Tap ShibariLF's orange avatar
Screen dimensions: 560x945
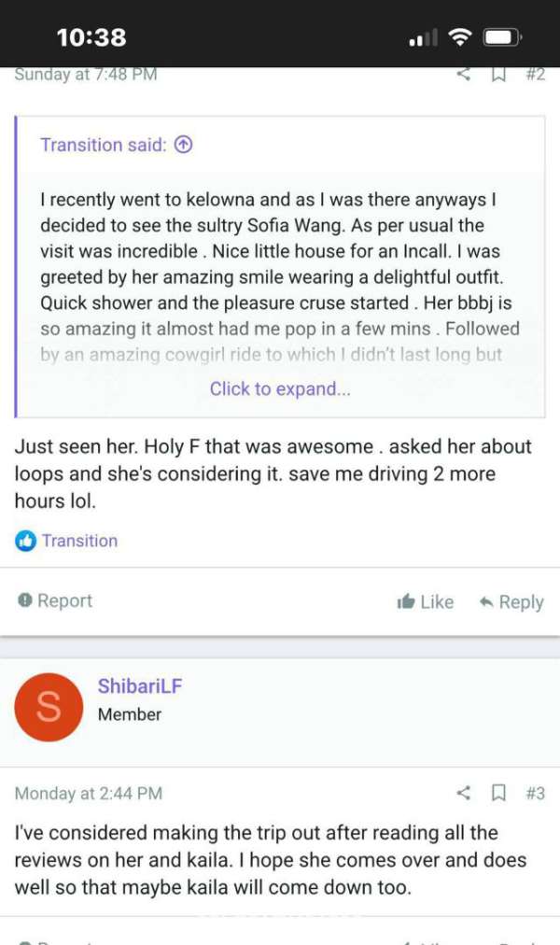coord(49,707)
